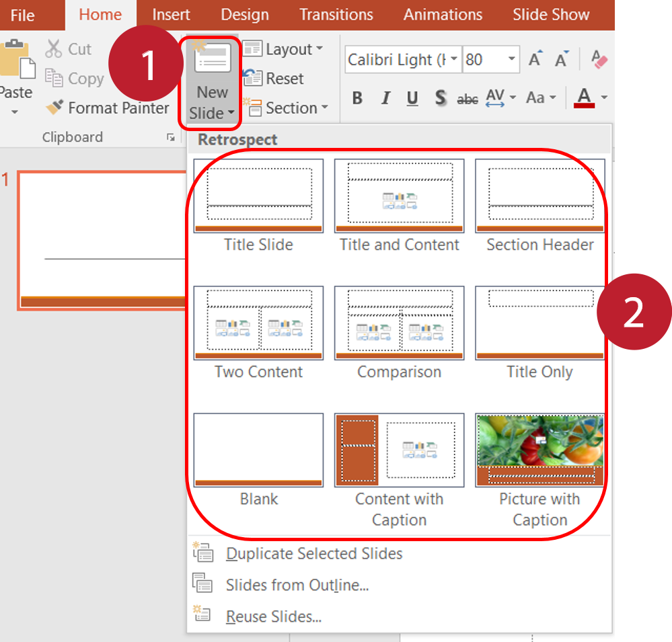Click the Reset slide icon
The width and height of the screenshot is (672, 642).
click(x=253, y=78)
